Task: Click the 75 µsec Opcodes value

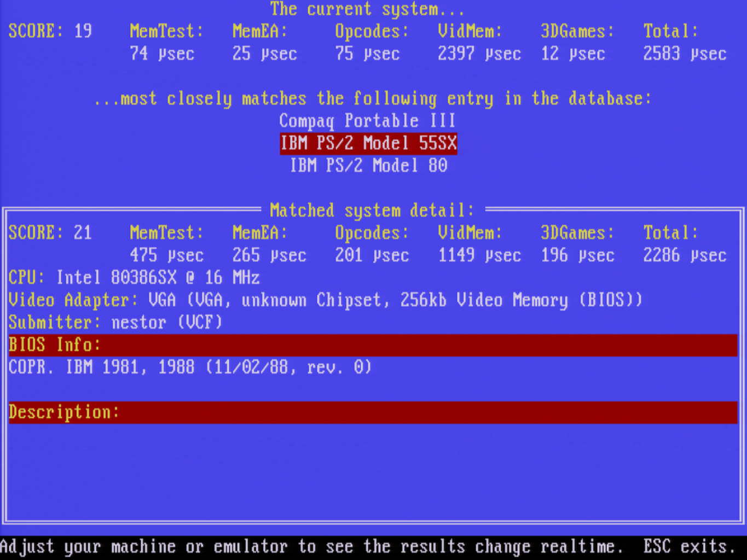Action: coord(367,54)
